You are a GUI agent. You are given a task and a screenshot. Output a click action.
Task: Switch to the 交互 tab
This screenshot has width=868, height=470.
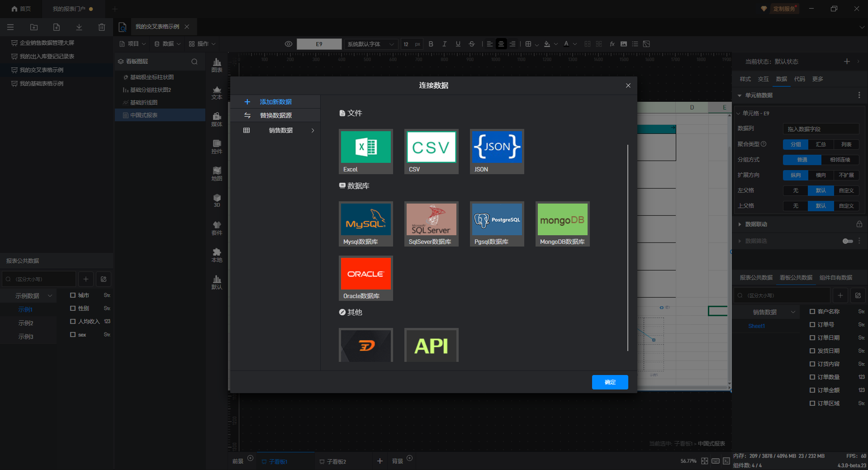click(x=763, y=79)
